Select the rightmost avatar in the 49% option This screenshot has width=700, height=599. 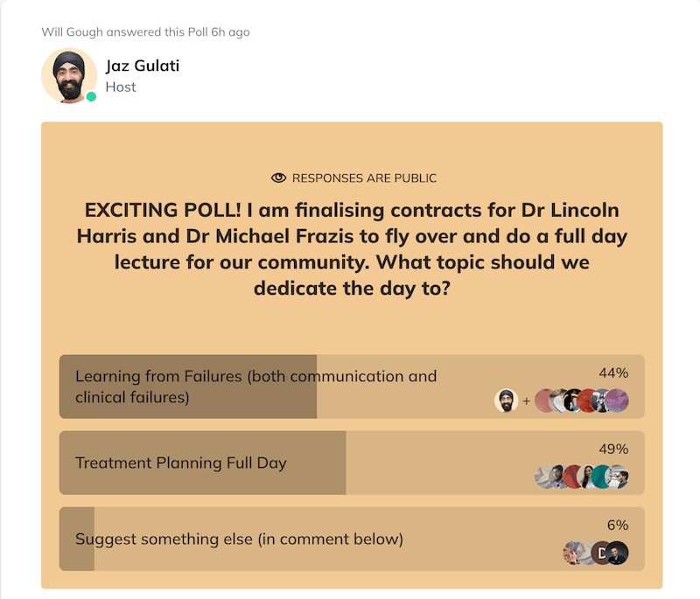(x=618, y=477)
